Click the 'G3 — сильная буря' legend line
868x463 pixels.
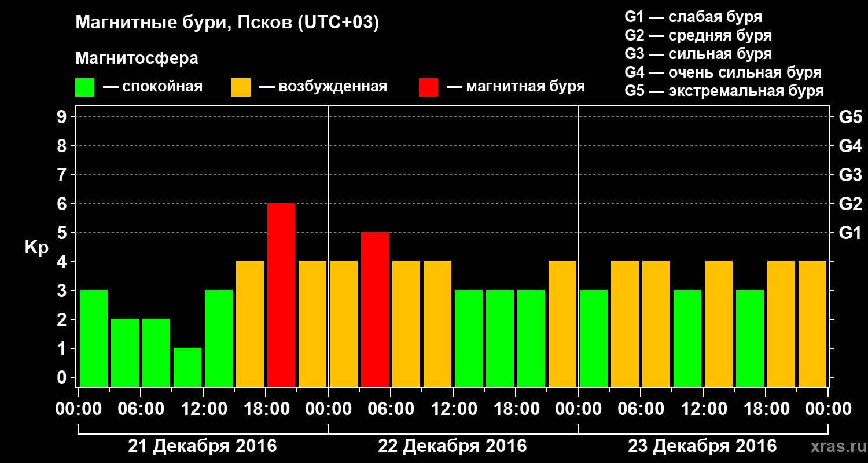(698, 54)
